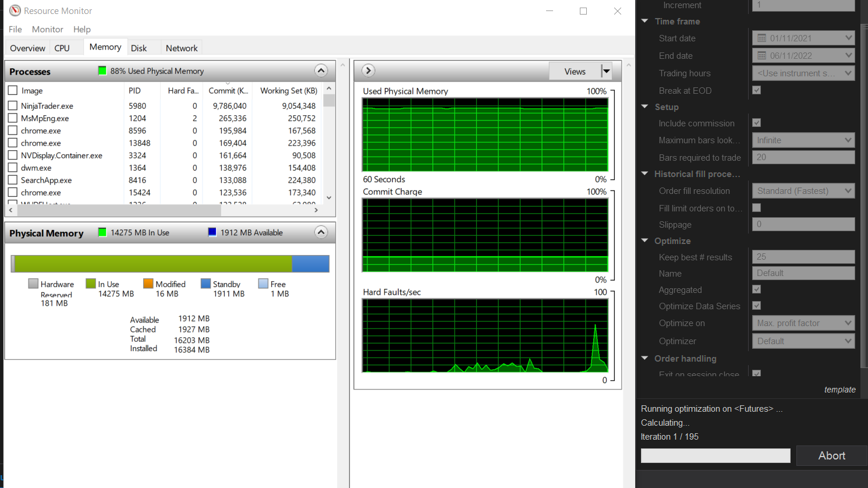Open the Monitor menu
Screen dimensions: 868x488
point(48,29)
